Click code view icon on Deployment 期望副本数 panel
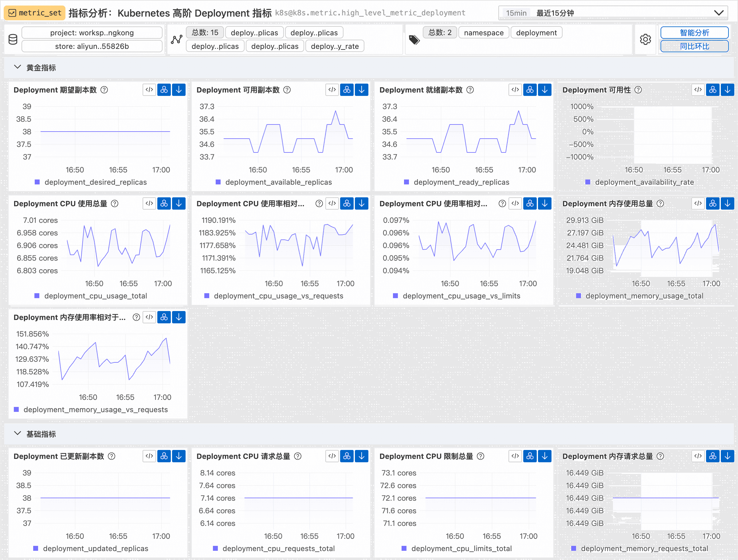 point(149,90)
